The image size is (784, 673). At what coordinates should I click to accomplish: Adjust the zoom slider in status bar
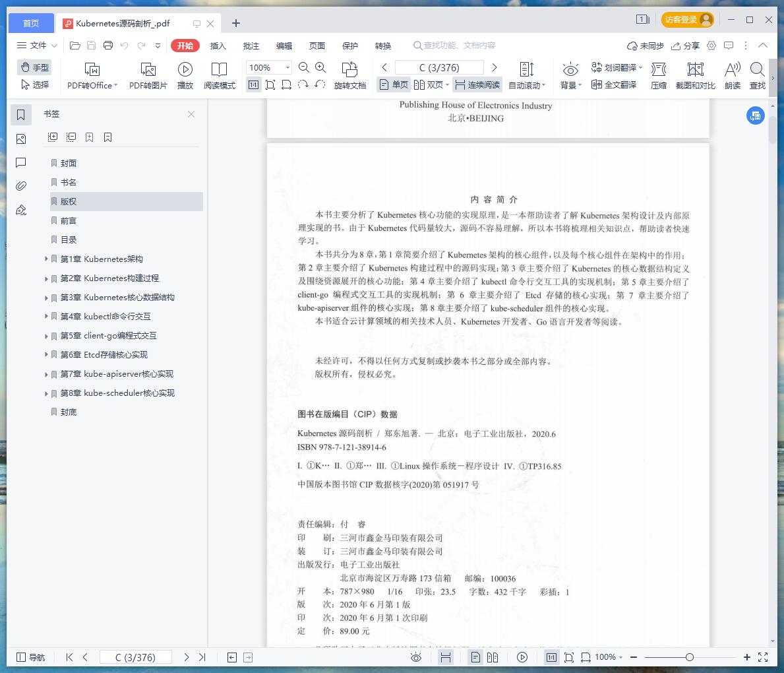[690, 657]
